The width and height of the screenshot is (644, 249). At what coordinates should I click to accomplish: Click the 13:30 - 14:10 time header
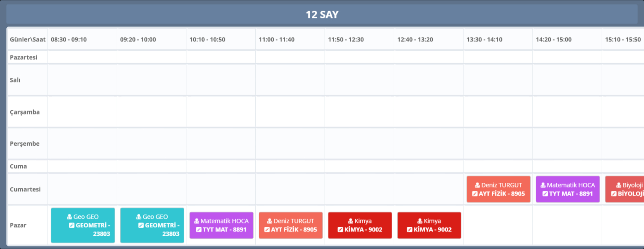coord(484,40)
